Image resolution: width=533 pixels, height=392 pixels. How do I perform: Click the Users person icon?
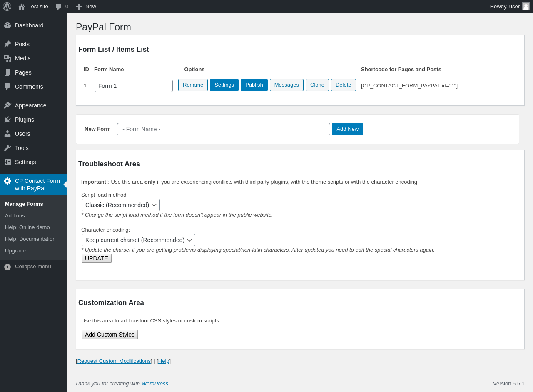pos(7,134)
